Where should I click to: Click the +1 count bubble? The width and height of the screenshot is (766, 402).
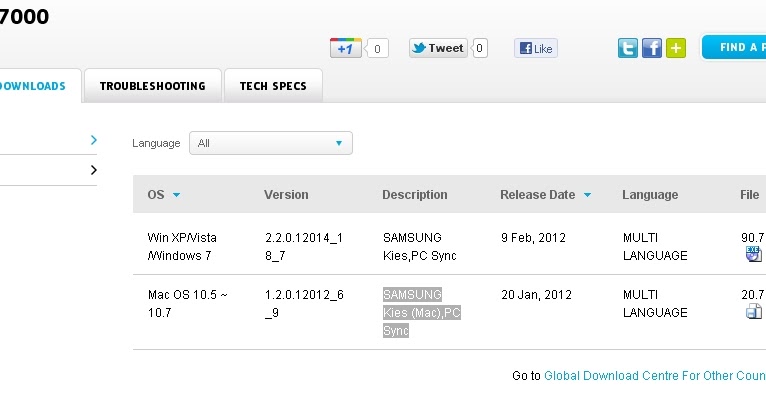click(377, 48)
